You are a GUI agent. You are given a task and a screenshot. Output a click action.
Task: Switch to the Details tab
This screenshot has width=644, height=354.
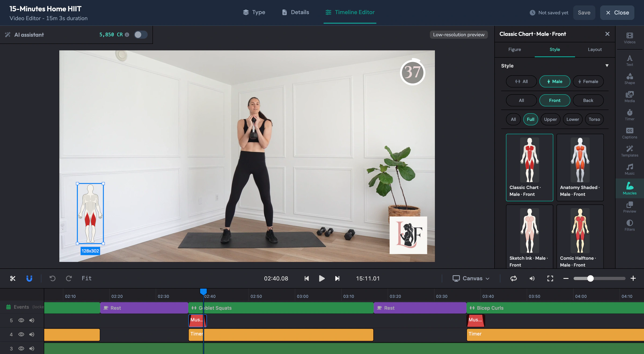click(295, 12)
